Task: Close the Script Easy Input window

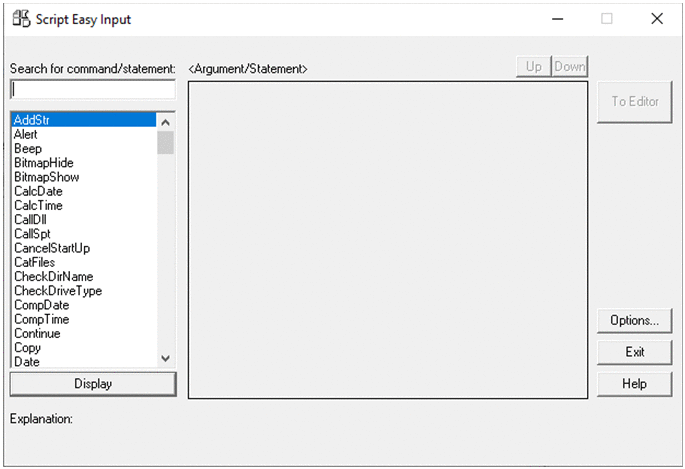Action: click(657, 19)
